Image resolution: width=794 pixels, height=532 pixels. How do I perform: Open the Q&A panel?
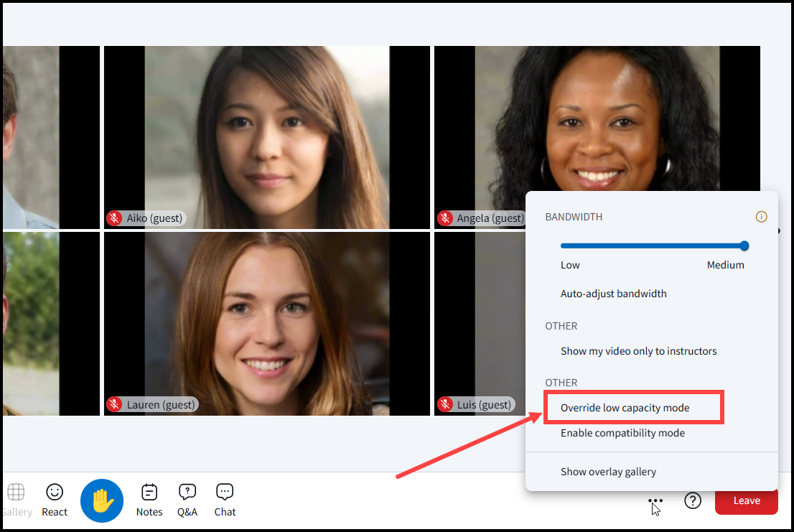tap(187, 499)
